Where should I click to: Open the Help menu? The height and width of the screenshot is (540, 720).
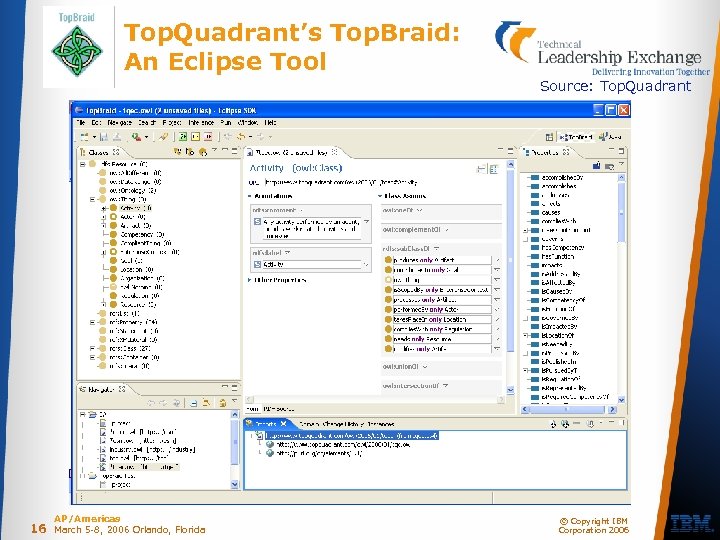click(x=270, y=123)
